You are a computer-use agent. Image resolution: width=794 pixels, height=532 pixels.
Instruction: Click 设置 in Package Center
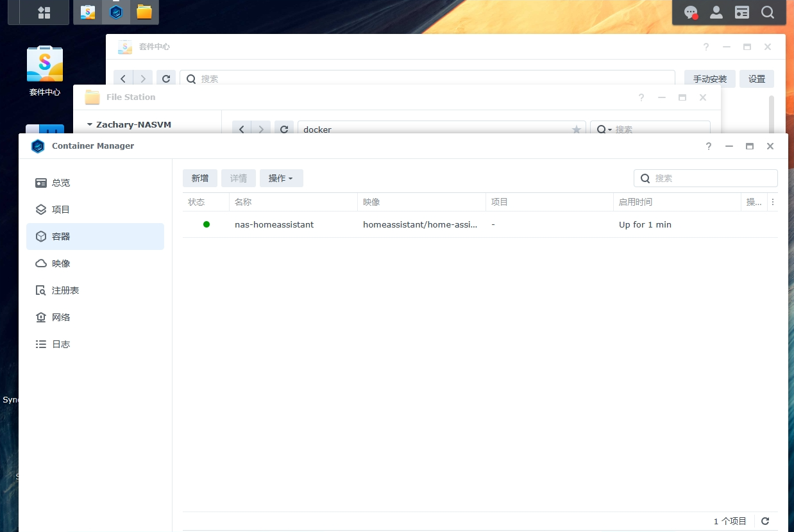tap(757, 79)
